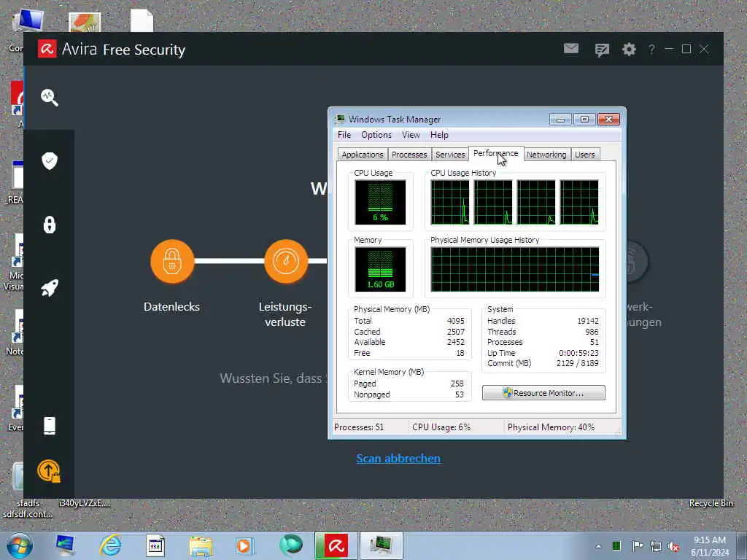
Task: Click the green Task Manager tray icon
Action: [616, 545]
